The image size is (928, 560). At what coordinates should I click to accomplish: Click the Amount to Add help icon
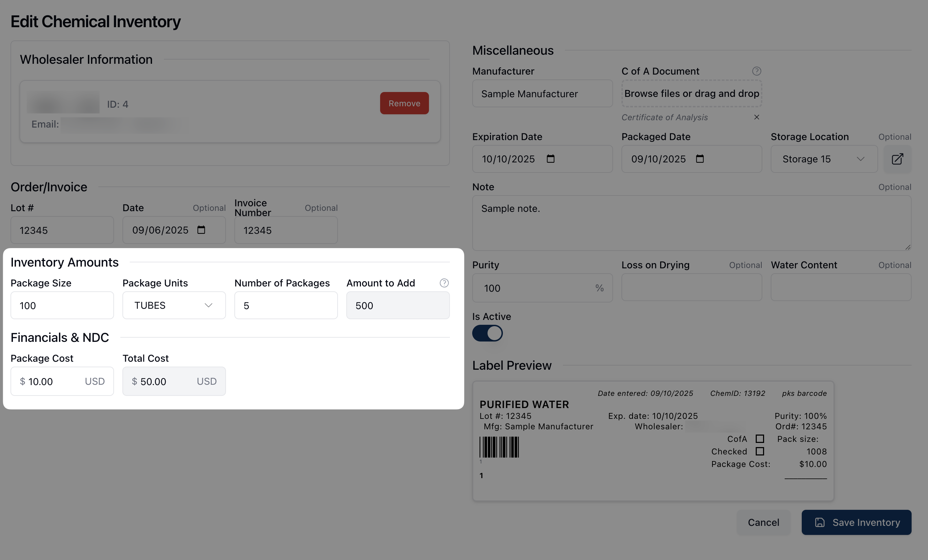pos(444,283)
